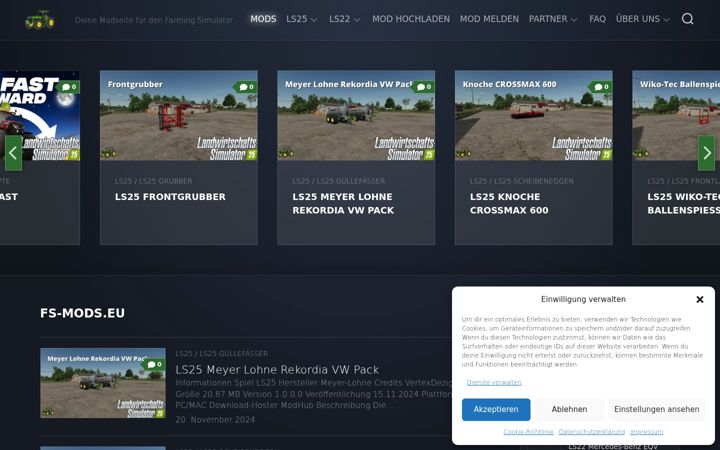
Task: Open Wiko-Tec Ballenspiess card thumbnail
Action: pos(676,115)
